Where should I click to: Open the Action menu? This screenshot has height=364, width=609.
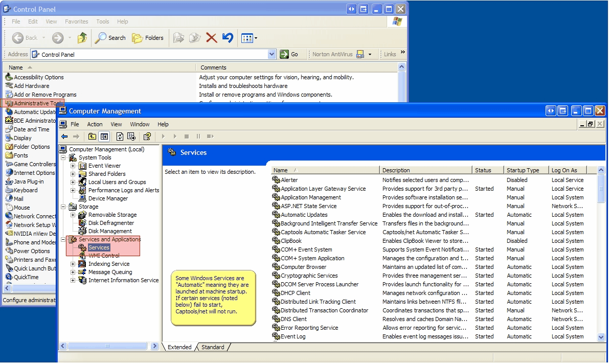95,124
